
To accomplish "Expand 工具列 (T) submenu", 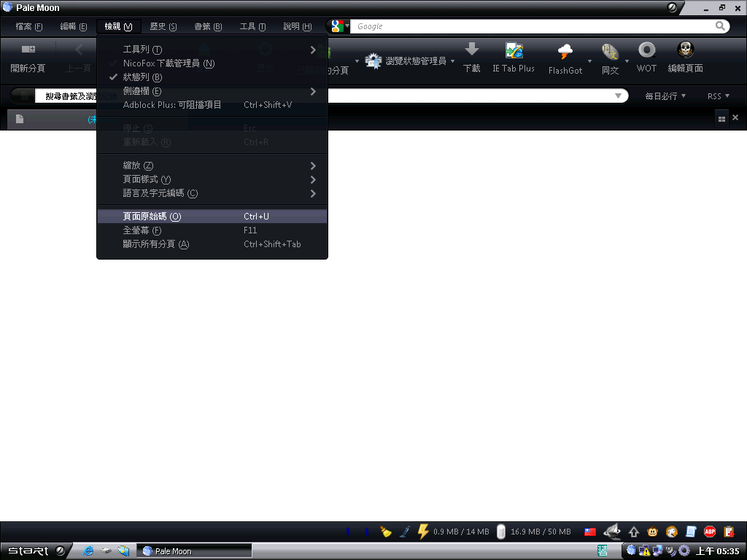I will pos(212,50).
